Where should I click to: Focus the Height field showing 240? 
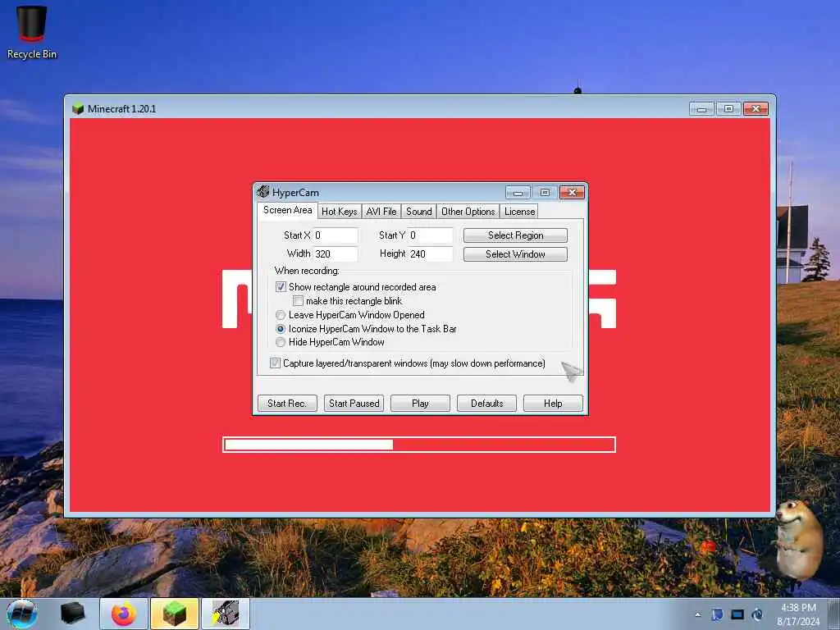[430, 254]
